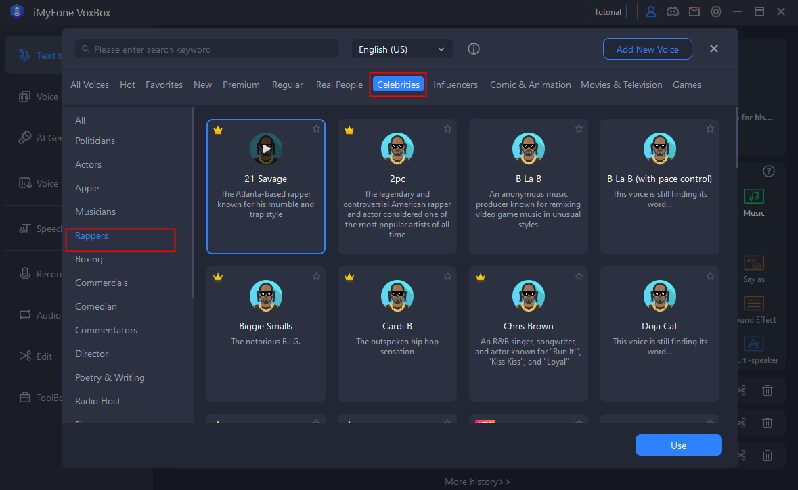
Task: Select the Commercials subcategory
Action: 101,282
